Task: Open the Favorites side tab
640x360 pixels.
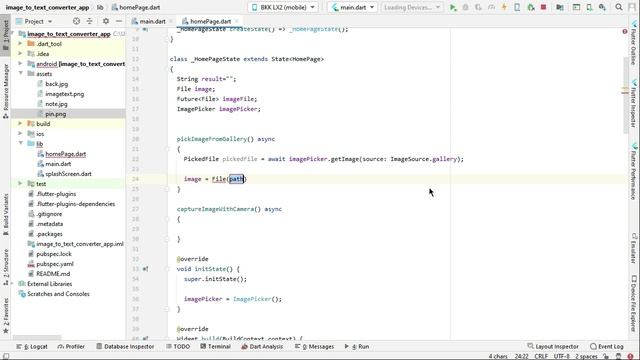Action: pyautogui.click(x=6, y=316)
